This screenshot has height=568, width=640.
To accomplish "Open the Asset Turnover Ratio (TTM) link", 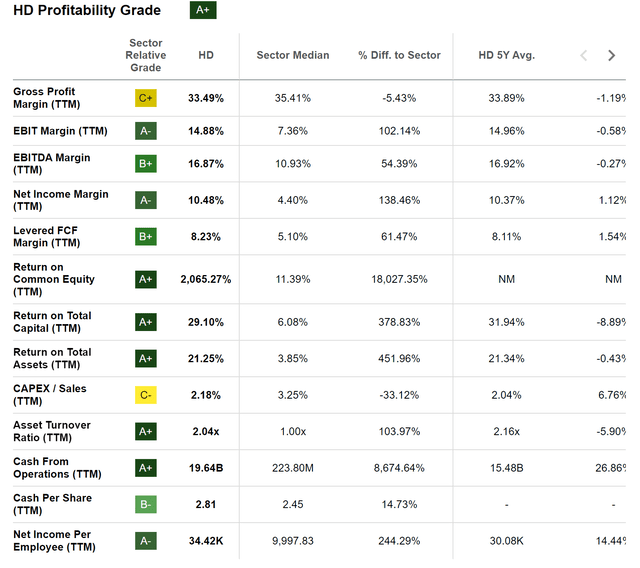I will pyautogui.click(x=52, y=431).
